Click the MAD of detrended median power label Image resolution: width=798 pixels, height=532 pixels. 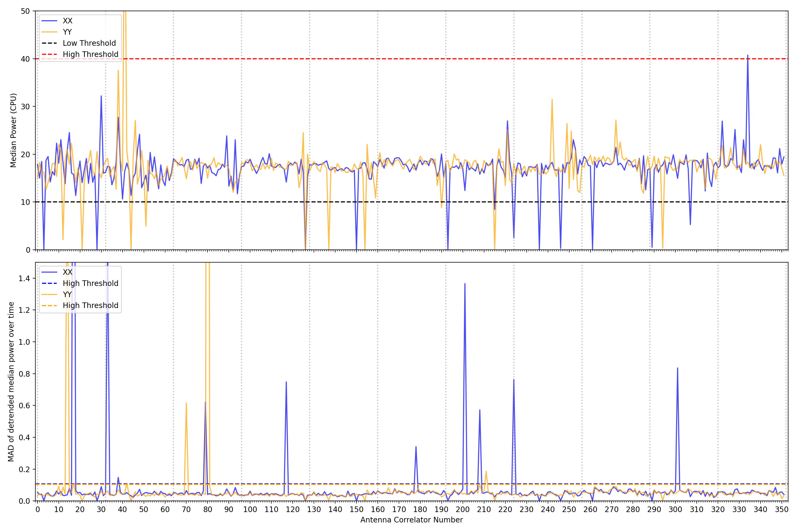(11, 381)
